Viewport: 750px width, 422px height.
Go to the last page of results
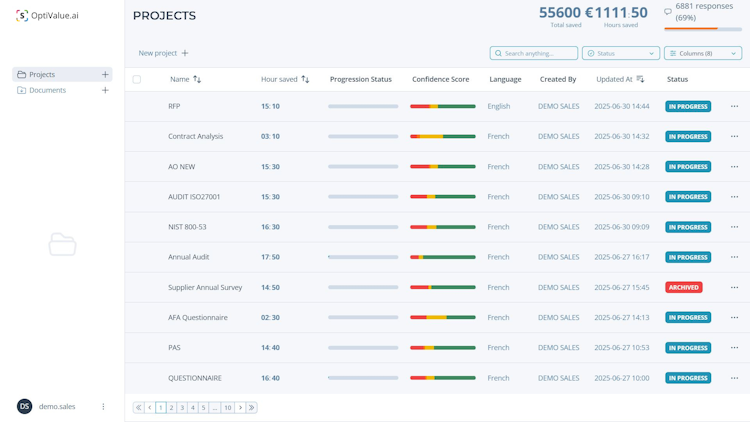pos(251,408)
